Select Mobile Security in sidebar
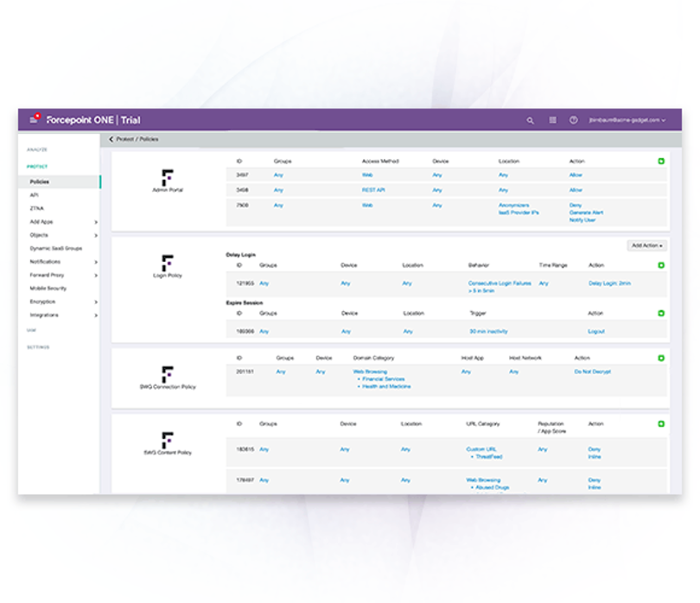The height and width of the screenshot is (603, 700). coord(48,289)
